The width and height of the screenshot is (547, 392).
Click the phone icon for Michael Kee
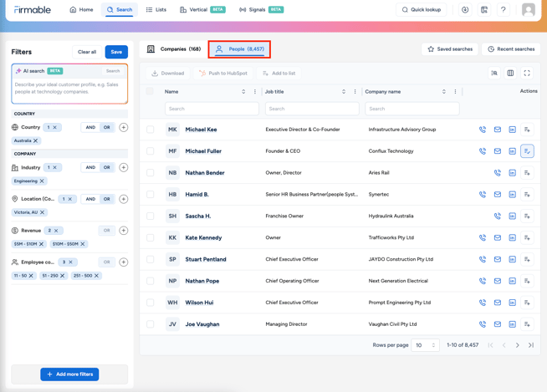click(x=483, y=130)
